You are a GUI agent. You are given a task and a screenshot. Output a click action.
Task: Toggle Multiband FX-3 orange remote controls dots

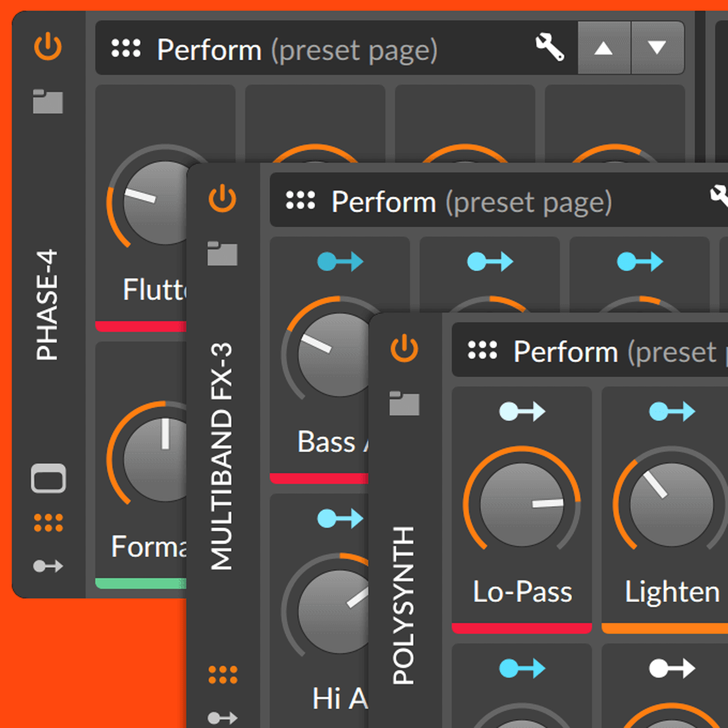[223, 675]
